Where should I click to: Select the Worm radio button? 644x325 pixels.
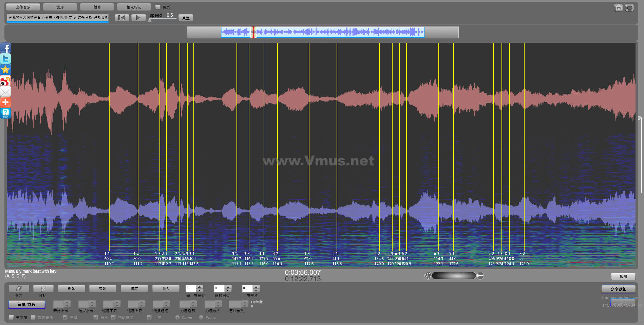(x=201, y=318)
